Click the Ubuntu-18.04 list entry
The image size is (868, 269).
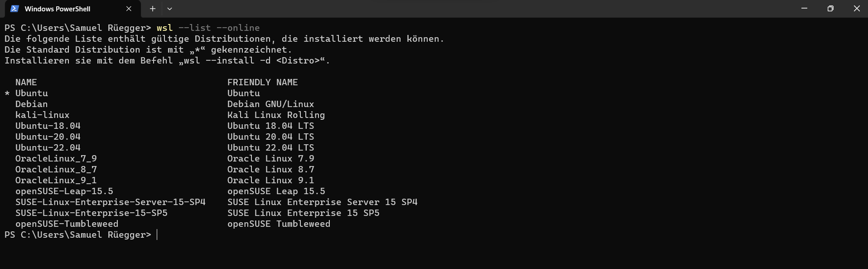[48, 126]
